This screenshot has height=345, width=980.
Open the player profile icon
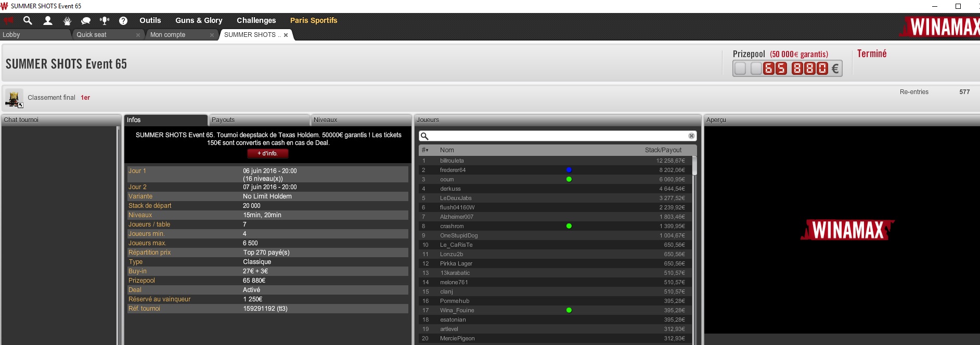tap(48, 20)
